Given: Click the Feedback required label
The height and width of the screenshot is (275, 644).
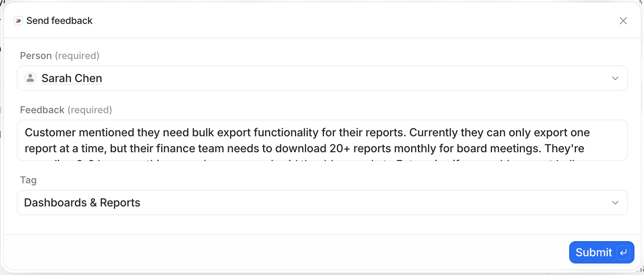Looking at the screenshot, I should (66, 110).
